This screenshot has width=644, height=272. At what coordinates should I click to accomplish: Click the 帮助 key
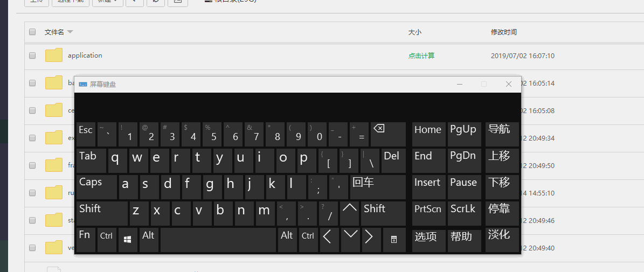click(x=464, y=241)
